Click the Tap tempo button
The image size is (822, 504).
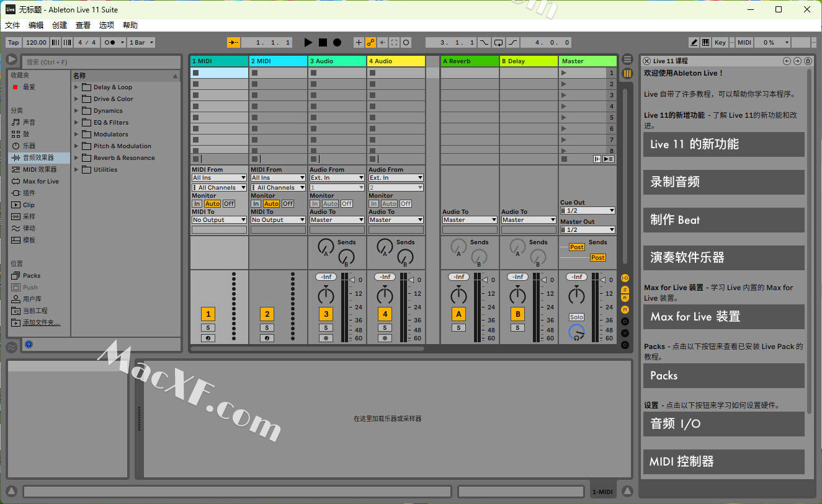[13, 42]
